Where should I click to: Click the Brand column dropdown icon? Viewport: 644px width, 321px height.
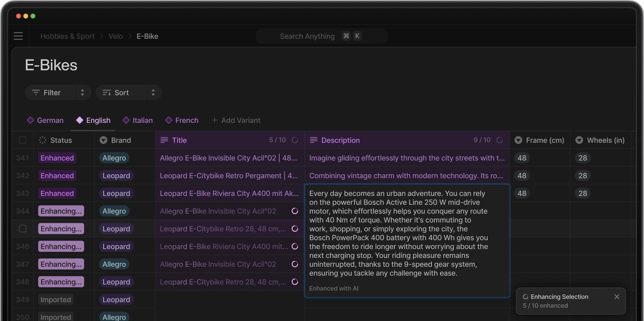(104, 140)
